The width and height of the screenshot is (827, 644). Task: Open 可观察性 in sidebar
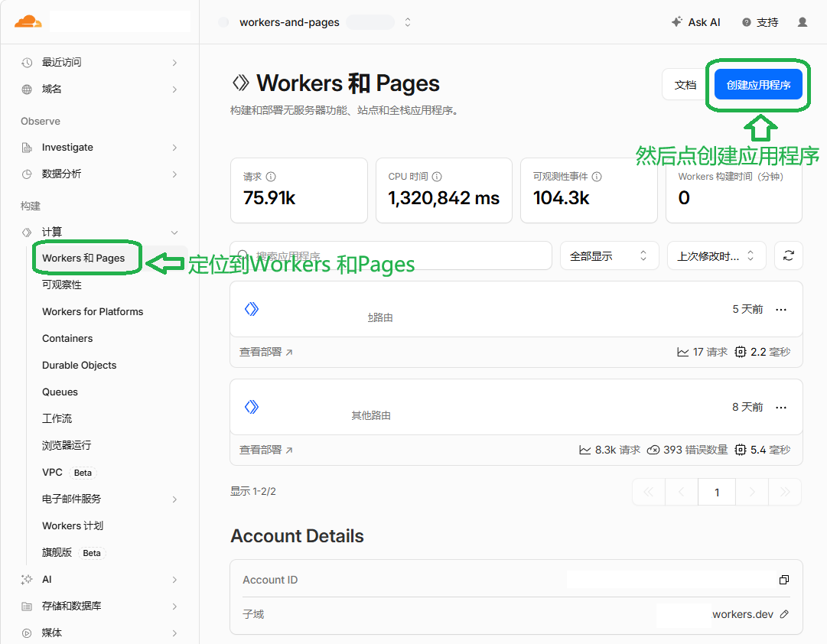[62, 285]
